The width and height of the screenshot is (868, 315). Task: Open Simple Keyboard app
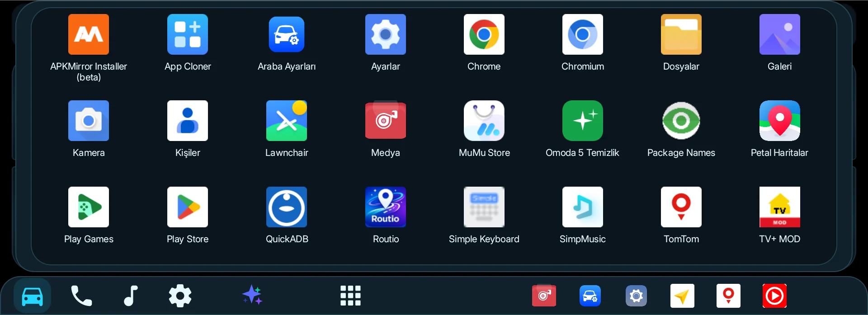pos(484,207)
